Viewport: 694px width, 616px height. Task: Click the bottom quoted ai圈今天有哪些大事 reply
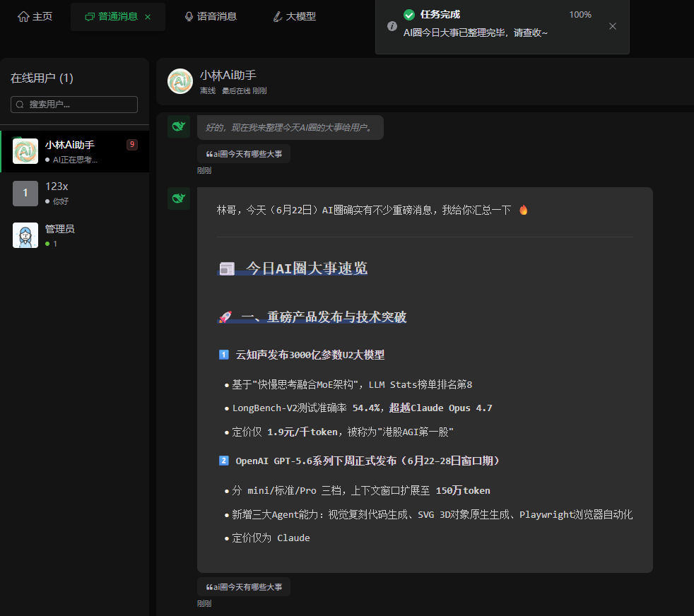243,587
